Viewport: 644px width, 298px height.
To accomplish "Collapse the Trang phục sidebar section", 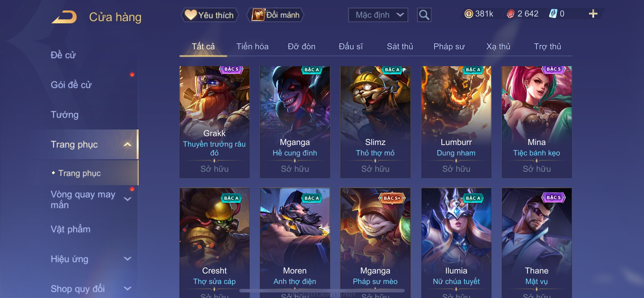I will click(x=128, y=144).
